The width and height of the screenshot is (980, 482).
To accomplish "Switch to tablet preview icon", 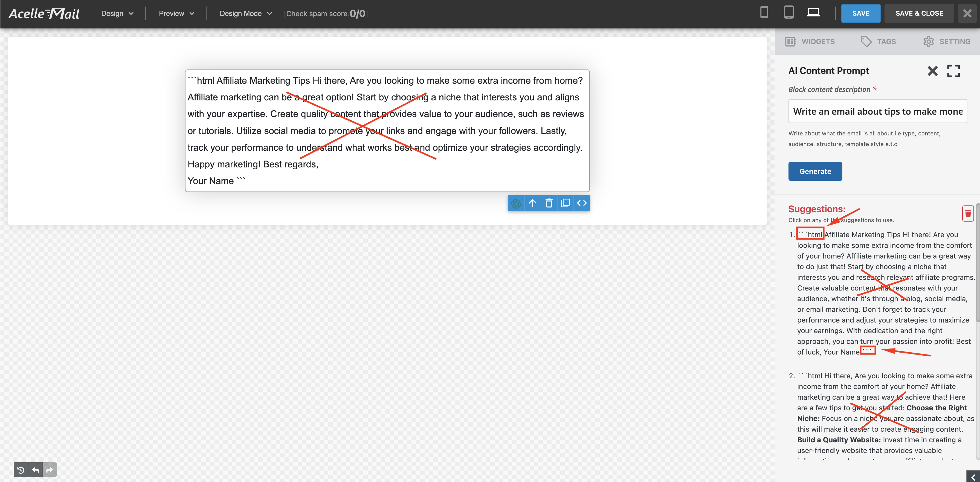I will (x=789, y=13).
